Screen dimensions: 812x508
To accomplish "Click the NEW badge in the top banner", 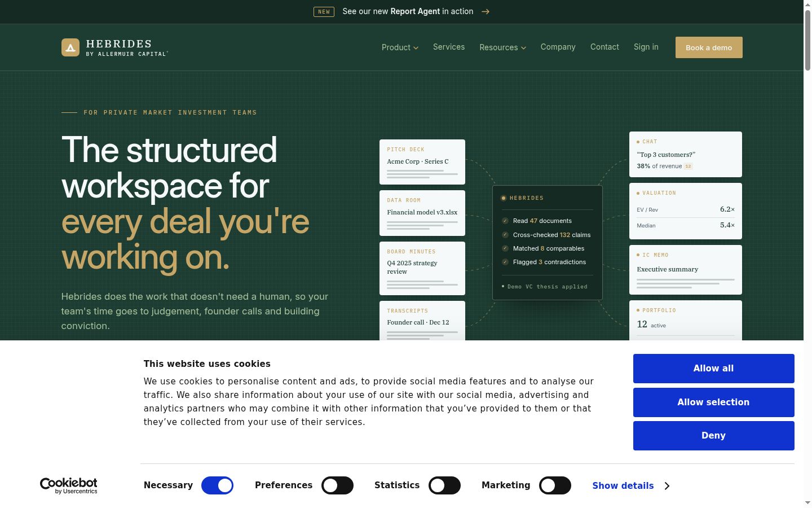I will point(324,11).
